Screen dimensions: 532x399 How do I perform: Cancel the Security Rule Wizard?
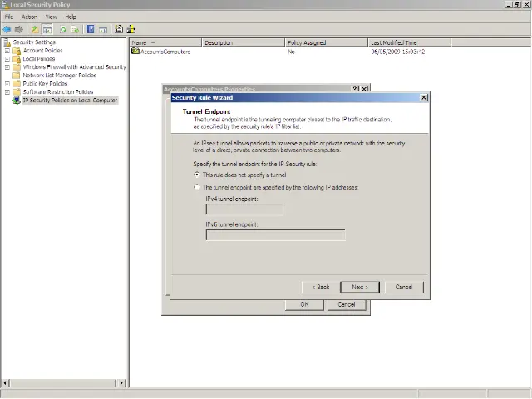[404, 287]
